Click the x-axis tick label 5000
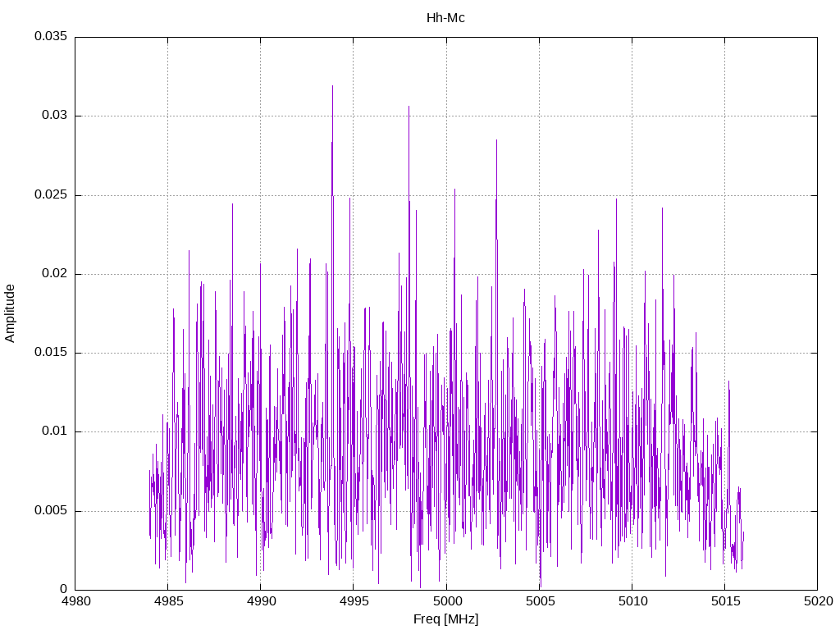The width and height of the screenshot is (840, 630). pos(447,601)
